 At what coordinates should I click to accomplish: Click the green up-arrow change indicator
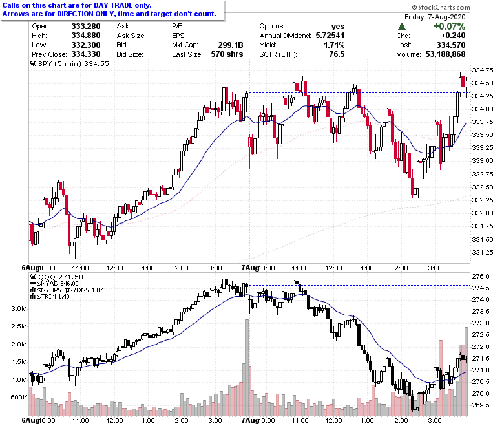(402, 27)
